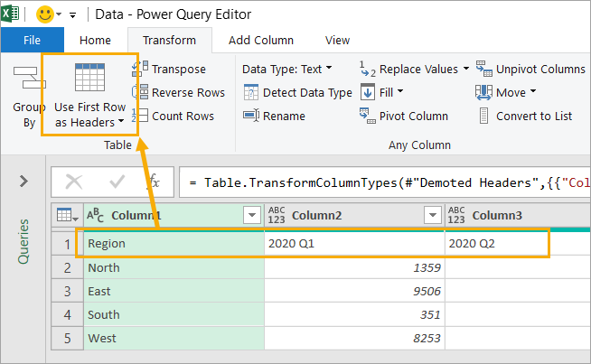The width and height of the screenshot is (591, 364).
Task: Expand Use First Row as Headers dropdown arrow
Action: click(x=121, y=121)
